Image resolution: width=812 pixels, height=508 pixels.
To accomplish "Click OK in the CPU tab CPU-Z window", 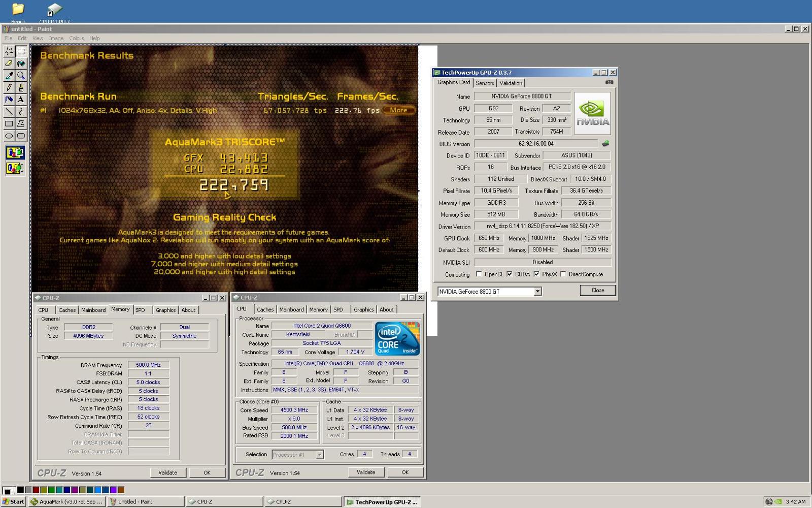I will [x=405, y=472].
